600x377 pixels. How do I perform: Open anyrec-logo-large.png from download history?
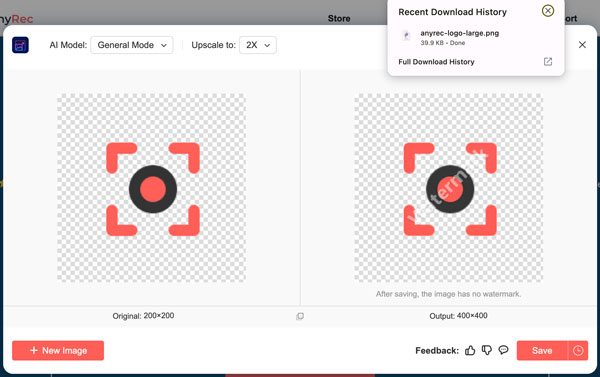click(x=459, y=33)
